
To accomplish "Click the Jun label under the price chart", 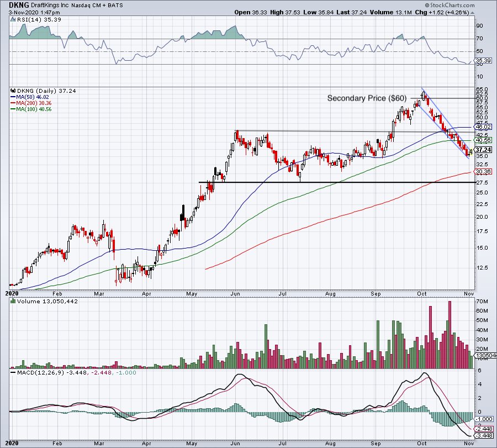I will [235, 293].
